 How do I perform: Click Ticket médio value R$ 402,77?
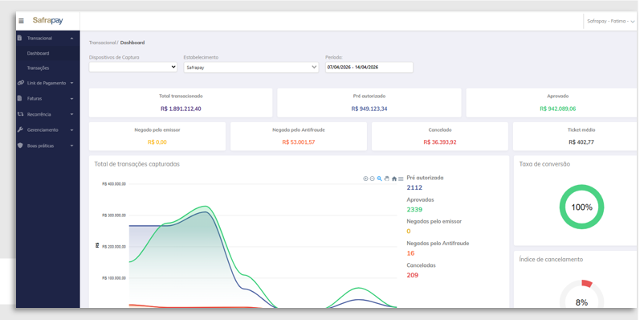point(581,142)
